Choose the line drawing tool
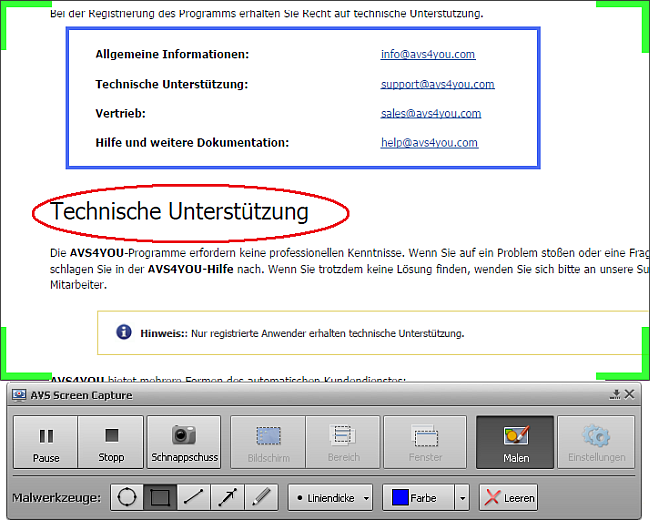 (194, 497)
